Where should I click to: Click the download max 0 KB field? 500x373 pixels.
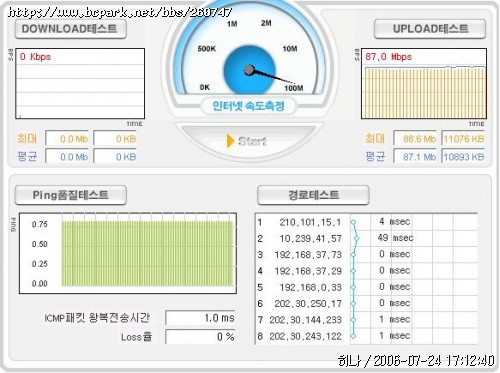(x=115, y=139)
